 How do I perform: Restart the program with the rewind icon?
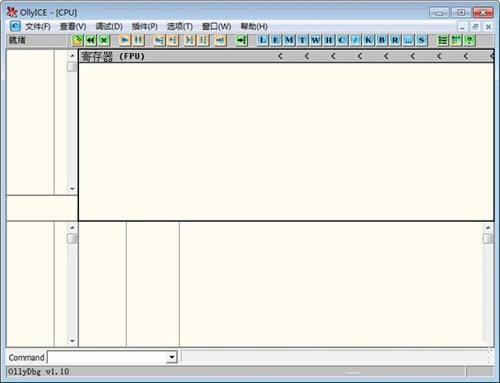[90, 40]
